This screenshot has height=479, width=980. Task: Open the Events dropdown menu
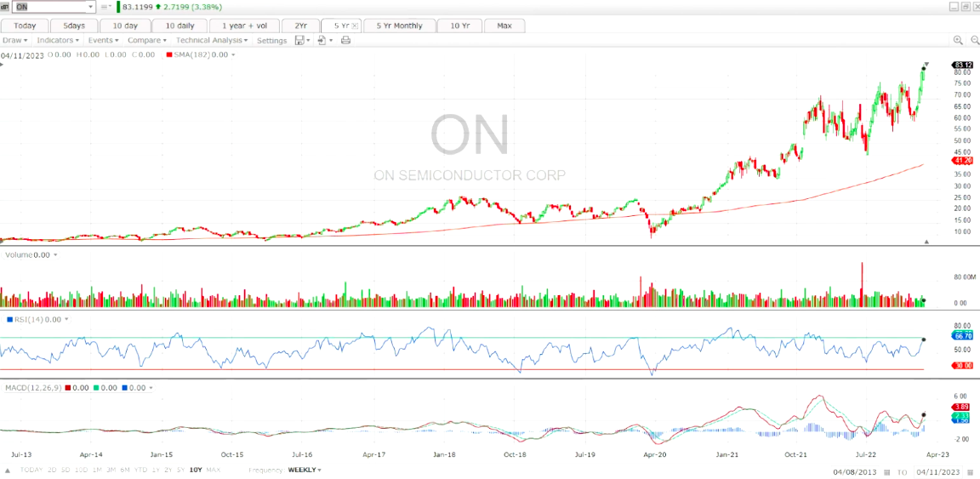click(102, 40)
